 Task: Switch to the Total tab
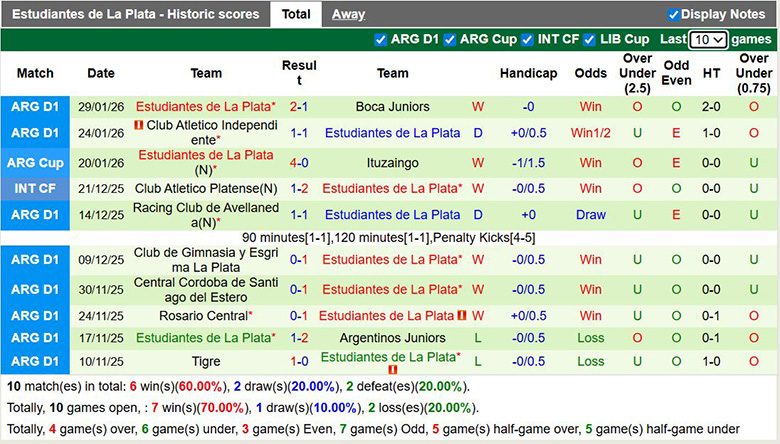point(295,15)
